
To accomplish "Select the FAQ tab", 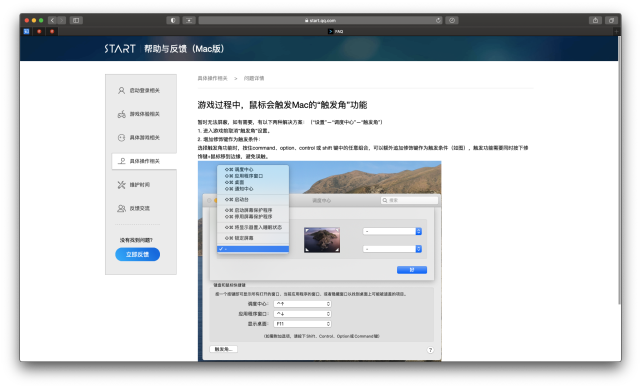I will tap(335, 31).
